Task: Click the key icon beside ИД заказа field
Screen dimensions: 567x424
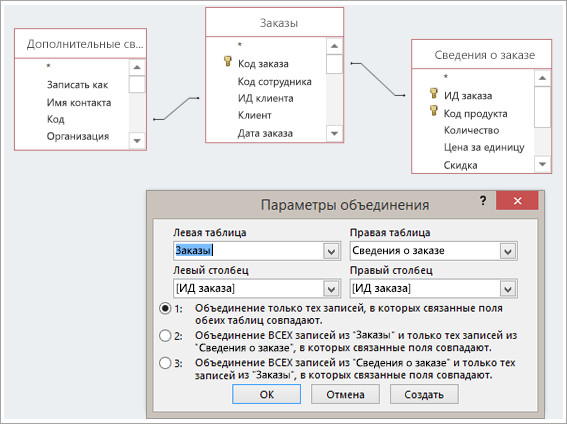Action: [434, 93]
